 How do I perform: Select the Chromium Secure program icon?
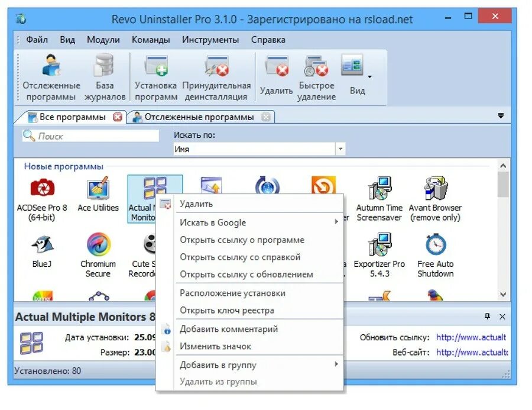pyautogui.click(x=98, y=244)
